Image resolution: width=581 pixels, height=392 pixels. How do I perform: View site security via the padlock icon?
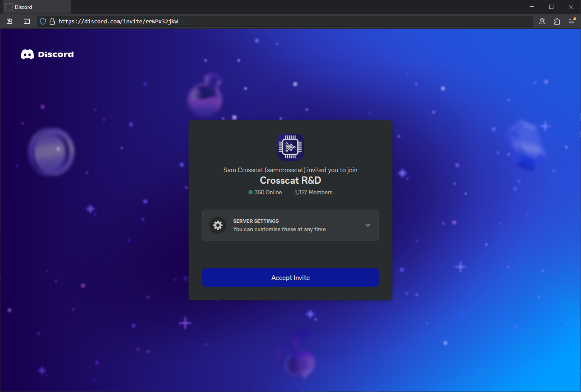tap(52, 21)
